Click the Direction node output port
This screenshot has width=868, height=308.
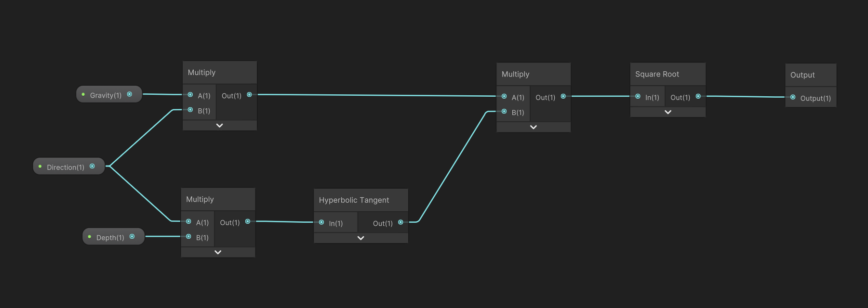pyautogui.click(x=92, y=167)
